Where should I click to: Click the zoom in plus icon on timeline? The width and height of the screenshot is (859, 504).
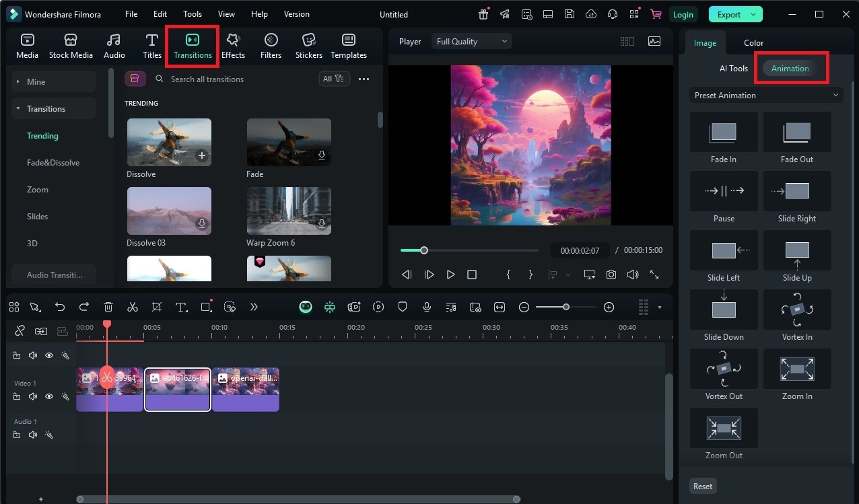(x=609, y=307)
